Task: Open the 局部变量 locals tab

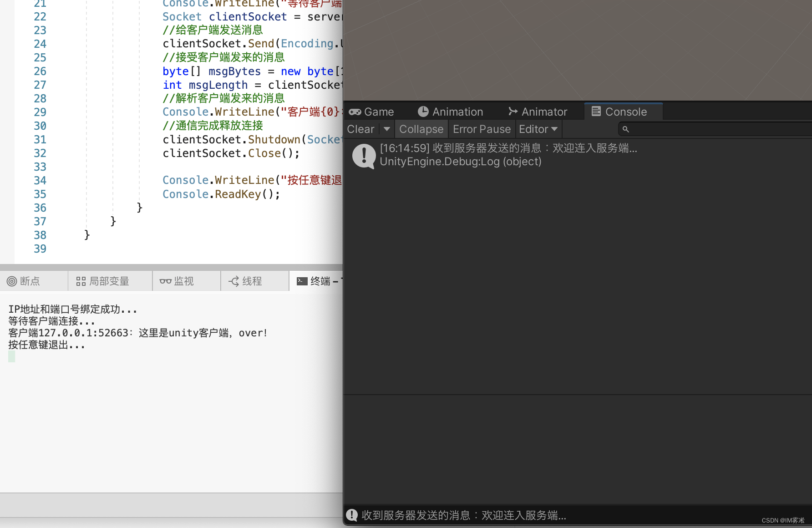Action: (x=110, y=281)
